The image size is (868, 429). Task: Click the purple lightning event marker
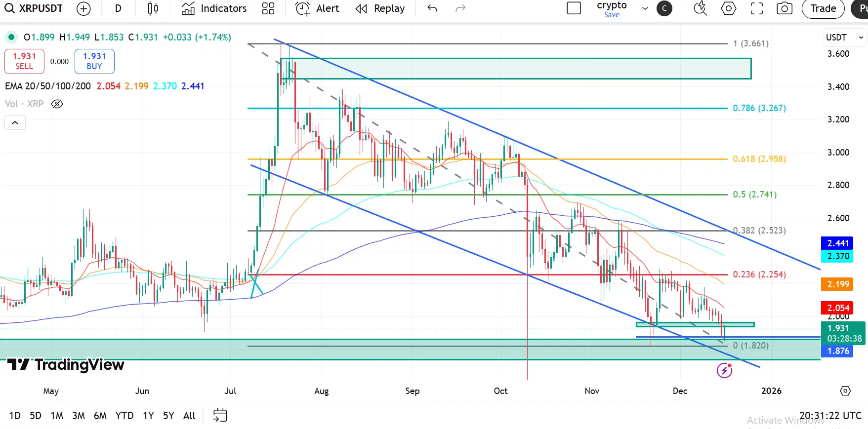click(x=725, y=370)
